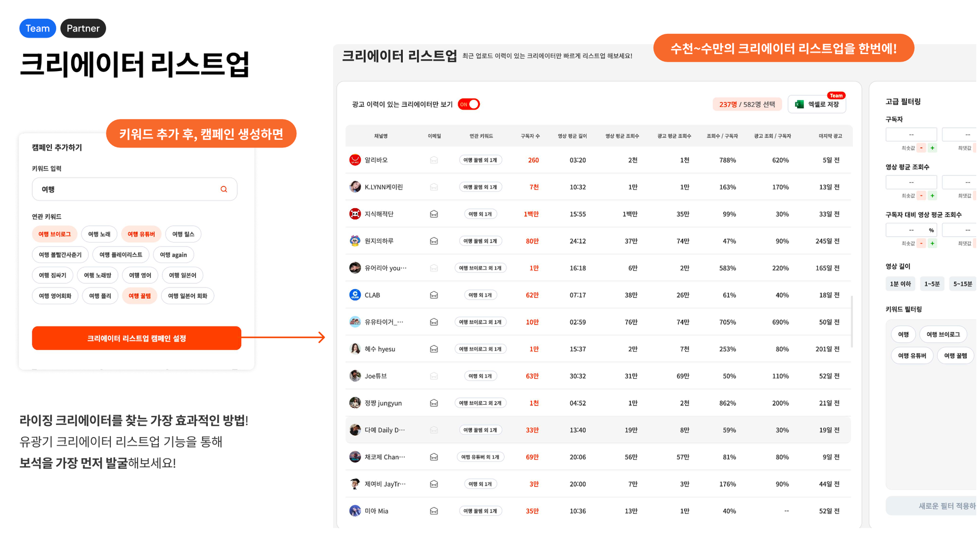Click 크리에이터 리스트업 캠페인 설정 button
Screen dimensions: 980x535
coord(136,338)
